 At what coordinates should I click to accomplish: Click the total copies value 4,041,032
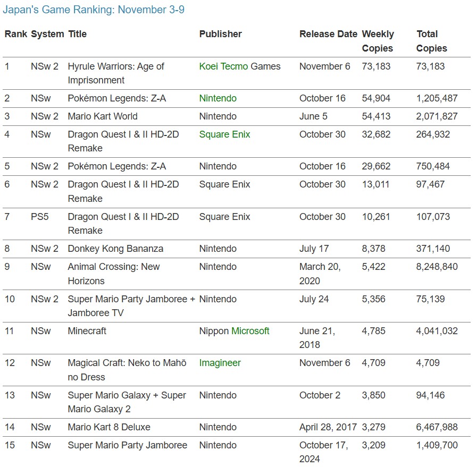pos(437,331)
